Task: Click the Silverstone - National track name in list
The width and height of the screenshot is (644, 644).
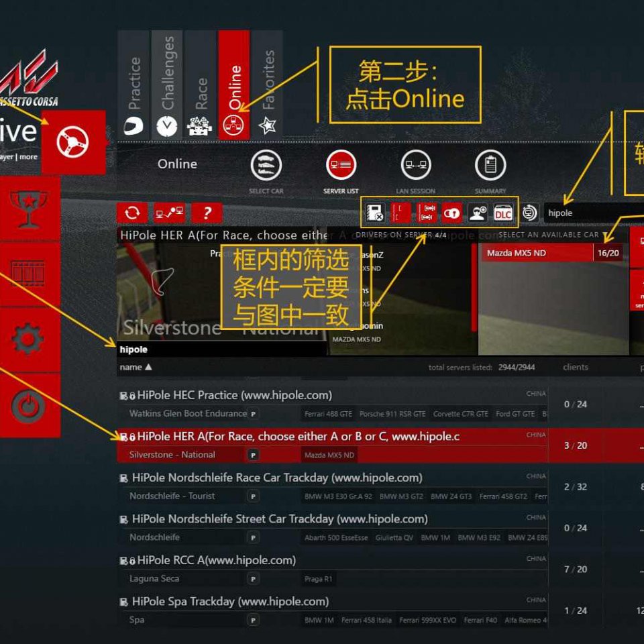Action: tap(172, 455)
